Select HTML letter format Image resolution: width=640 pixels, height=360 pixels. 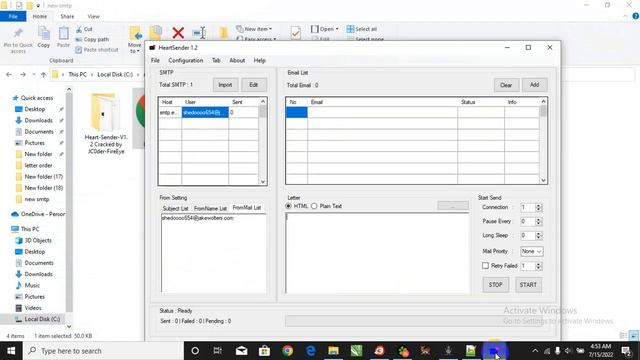[289, 206]
